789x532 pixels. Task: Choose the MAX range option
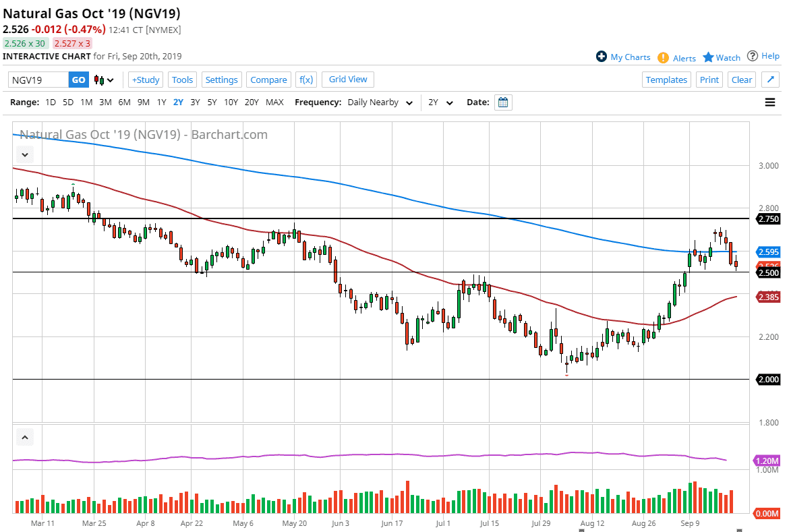[274, 102]
